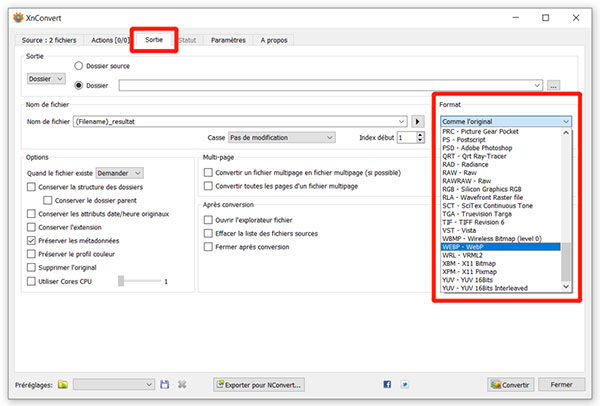The image size is (600, 406).
Task: Click Exporter pour NConvert button
Action: coord(259,385)
